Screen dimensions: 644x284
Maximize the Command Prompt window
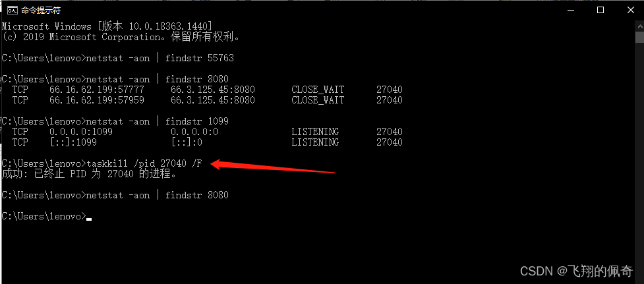pyautogui.click(x=600, y=11)
